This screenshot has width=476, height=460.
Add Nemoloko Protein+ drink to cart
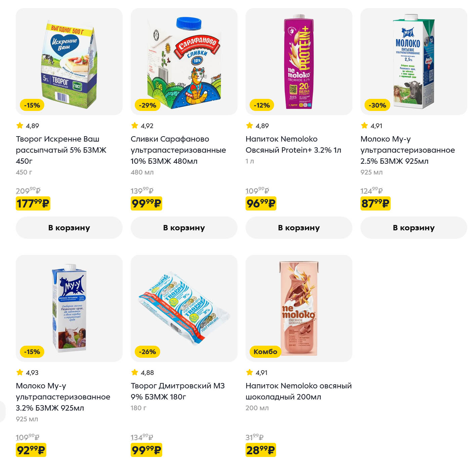coord(299,228)
